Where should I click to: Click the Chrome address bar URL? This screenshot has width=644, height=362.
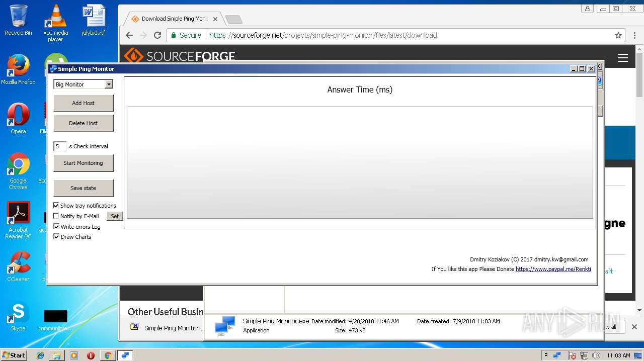323,35
